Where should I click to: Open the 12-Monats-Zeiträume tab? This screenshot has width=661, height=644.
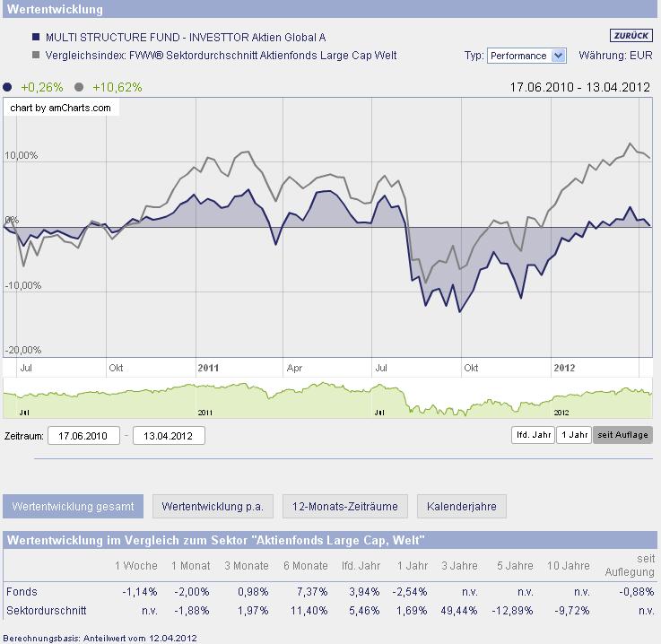click(x=344, y=506)
